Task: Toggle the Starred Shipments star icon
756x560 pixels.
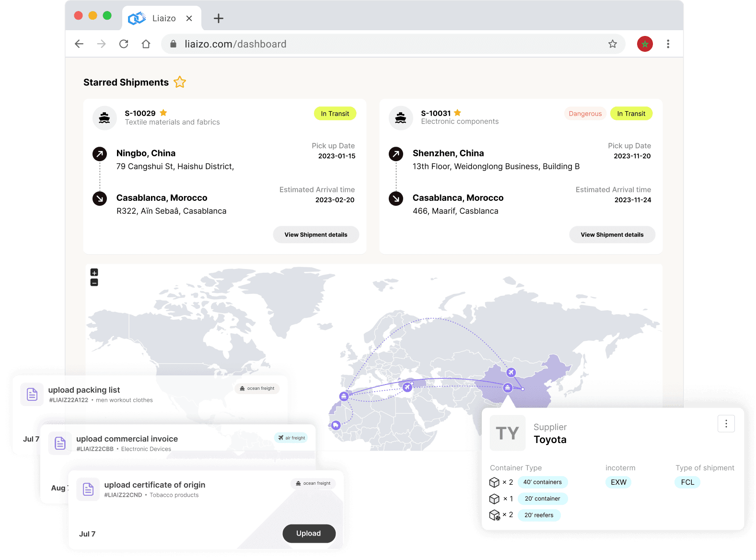Action: [x=180, y=82]
